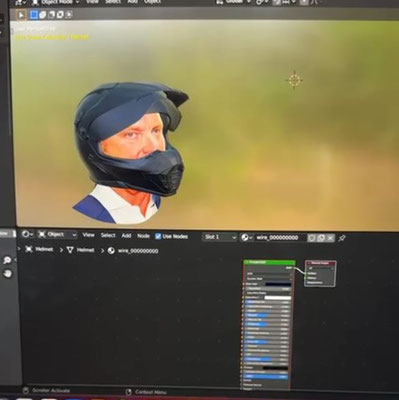Screen dimensions: 399x400
Task: Choose the Set new selection mode icon
Action: pos(34,15)
